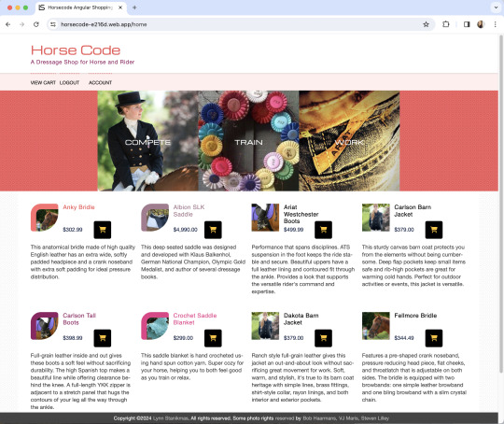Screen dimensions: 504x424
Task: Open the Albion SLK Saddle link
Action: click(189, 211)
